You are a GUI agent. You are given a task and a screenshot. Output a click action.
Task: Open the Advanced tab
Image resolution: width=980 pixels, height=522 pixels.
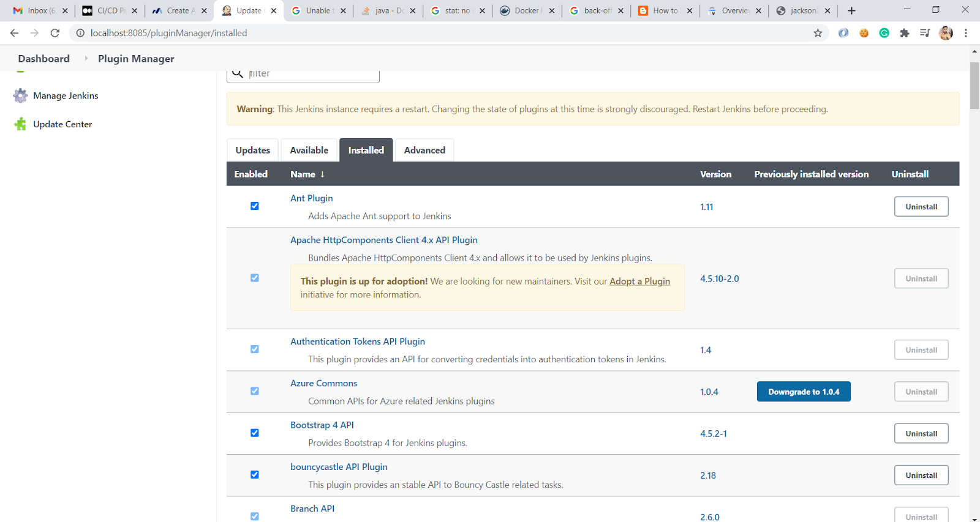[424, 150]
